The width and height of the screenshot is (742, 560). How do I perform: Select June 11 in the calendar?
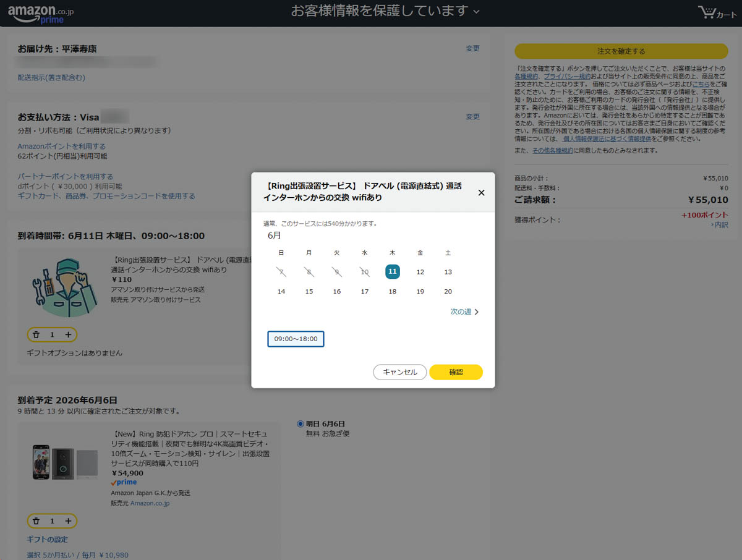(x=393, y=271)
